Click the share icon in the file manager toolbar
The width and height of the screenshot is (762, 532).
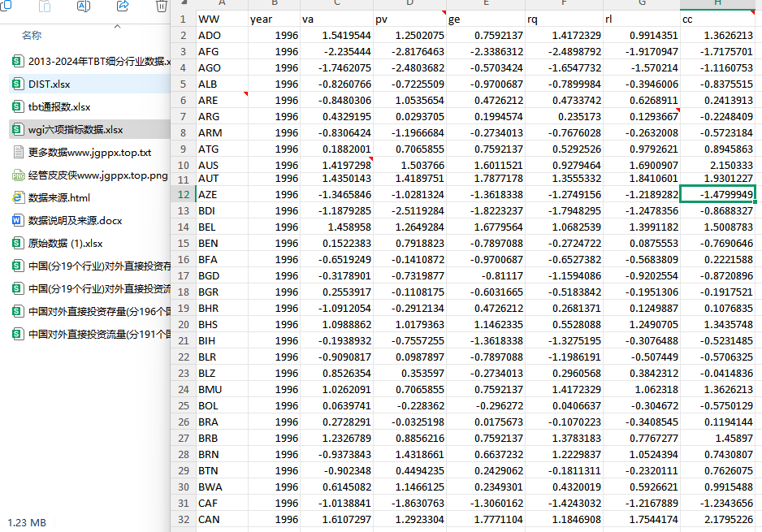tap(123, 6)
